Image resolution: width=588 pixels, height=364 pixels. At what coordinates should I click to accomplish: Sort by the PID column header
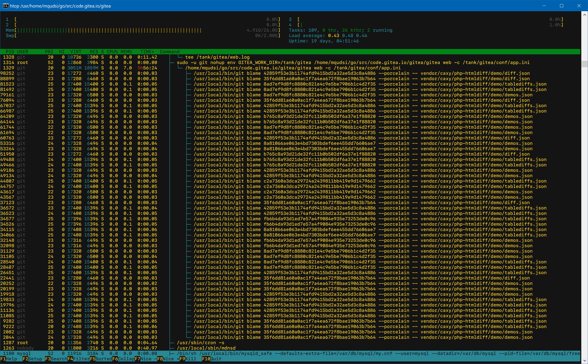(10, 52)
